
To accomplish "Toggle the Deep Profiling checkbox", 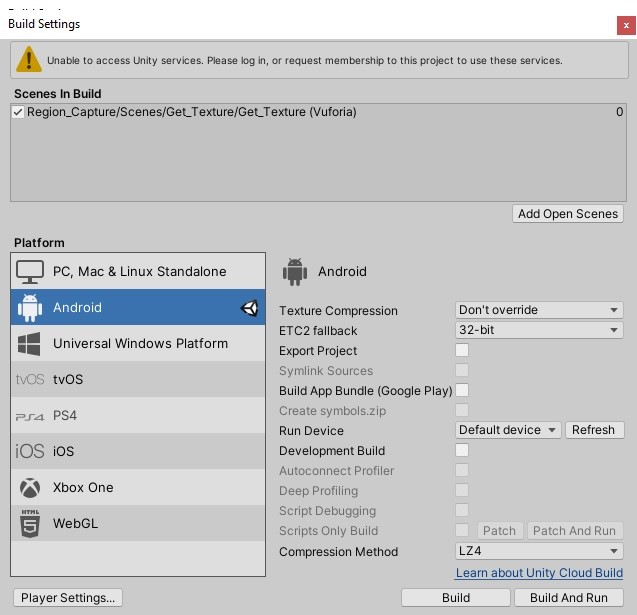I will coord(462,490).
